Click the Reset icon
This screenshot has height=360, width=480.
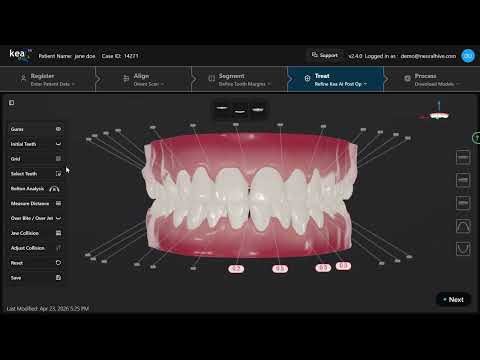click(x=58, y=263)
